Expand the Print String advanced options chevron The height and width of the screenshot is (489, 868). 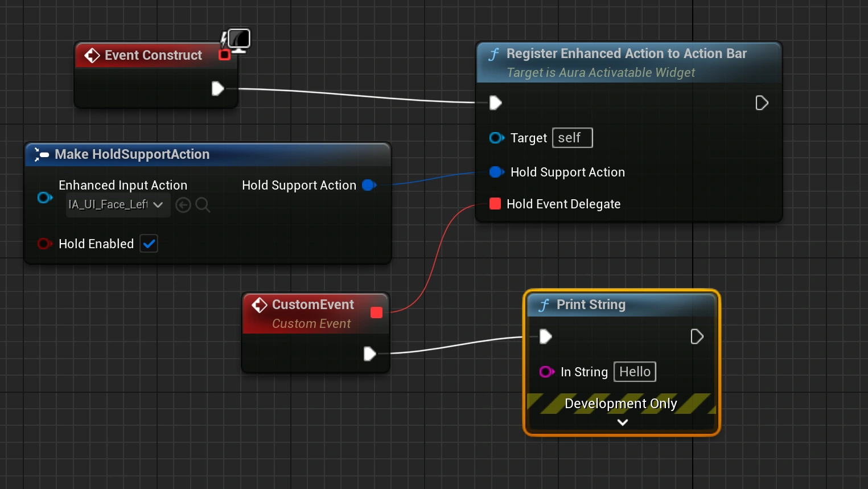[622, 422]
